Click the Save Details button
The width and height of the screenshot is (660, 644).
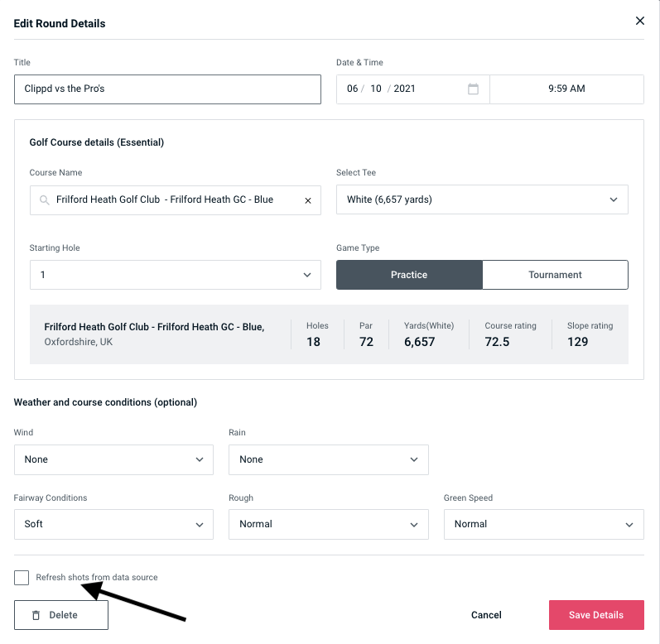point(595,615)
